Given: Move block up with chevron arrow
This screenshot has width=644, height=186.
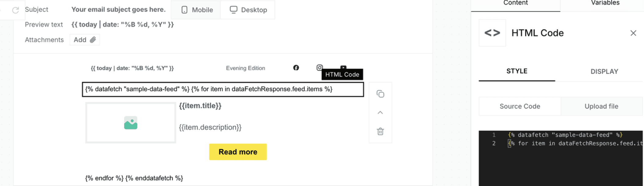Looking at the screenshot, I should coord(380,113).
